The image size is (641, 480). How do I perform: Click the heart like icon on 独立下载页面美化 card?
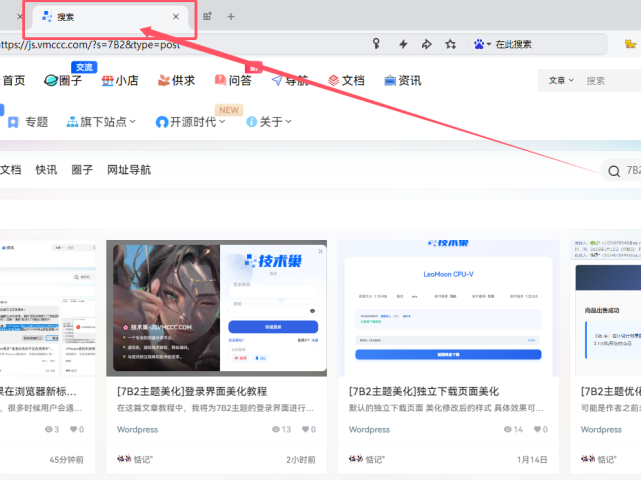(x=537, y=429)
